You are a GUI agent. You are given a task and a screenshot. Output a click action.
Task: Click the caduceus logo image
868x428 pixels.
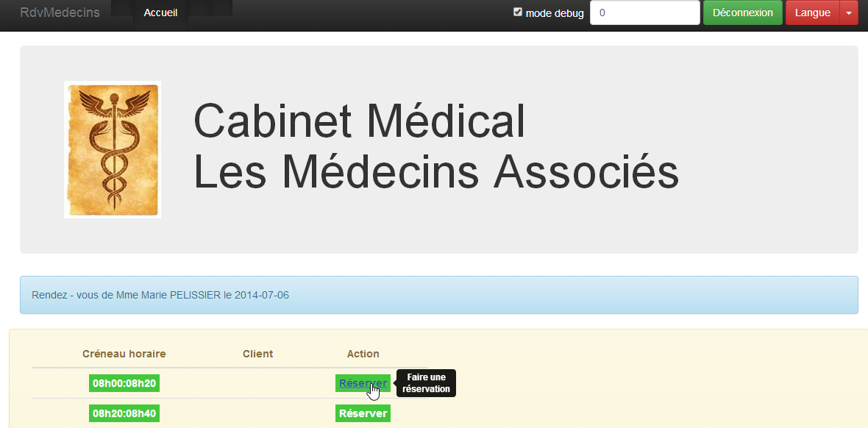click(113, 149)
